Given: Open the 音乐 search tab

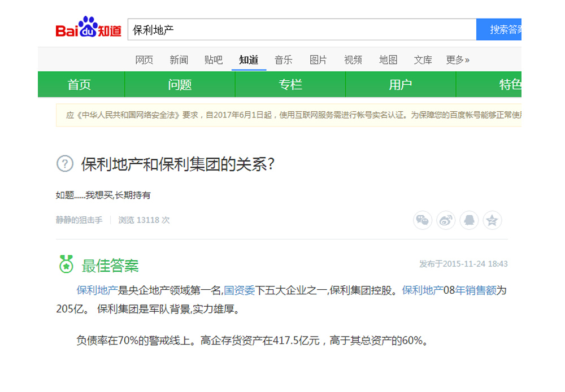Looking at the screenshot, I should [283, 60].
